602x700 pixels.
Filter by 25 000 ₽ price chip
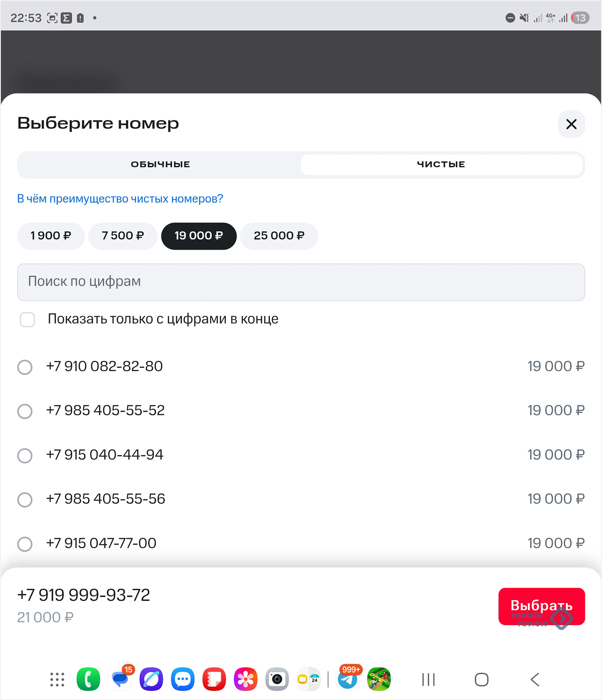tap(279, 236)
